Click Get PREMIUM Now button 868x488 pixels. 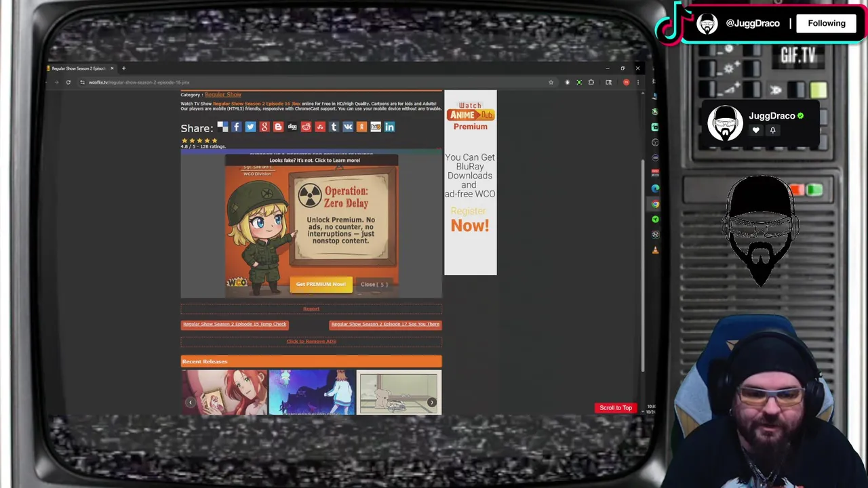pyautogui.click(x=321, y=284)
